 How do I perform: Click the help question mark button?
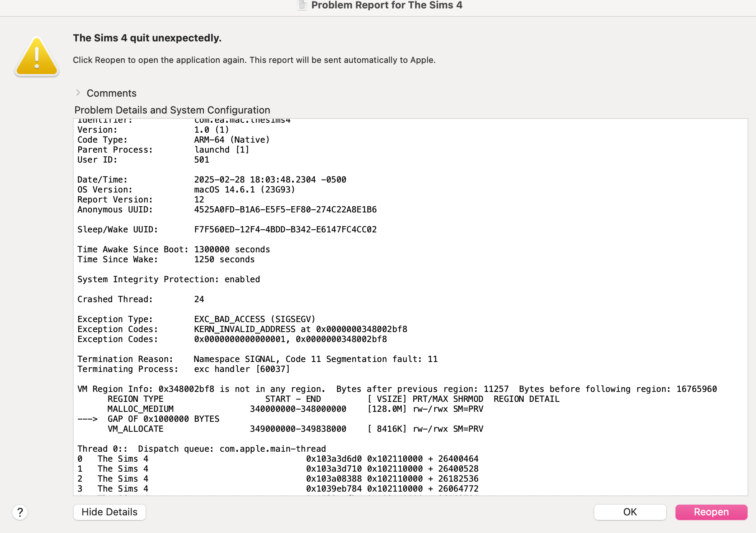[x=20, y=512]
